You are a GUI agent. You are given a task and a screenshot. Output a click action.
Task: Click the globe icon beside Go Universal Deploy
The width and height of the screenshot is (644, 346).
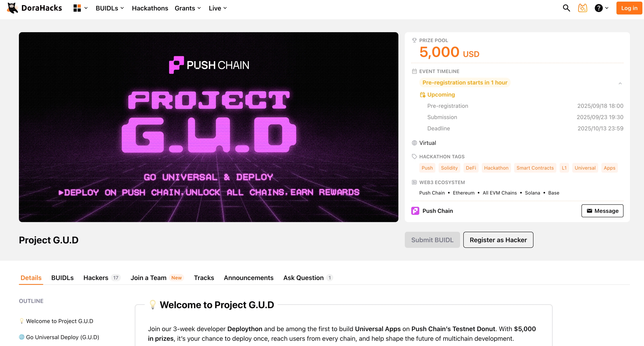click(x=22, y=337)
